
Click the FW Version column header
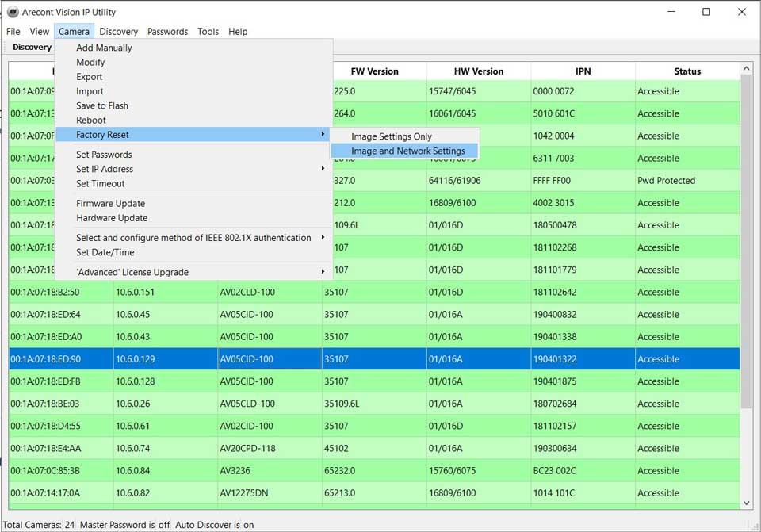point(374,71)
